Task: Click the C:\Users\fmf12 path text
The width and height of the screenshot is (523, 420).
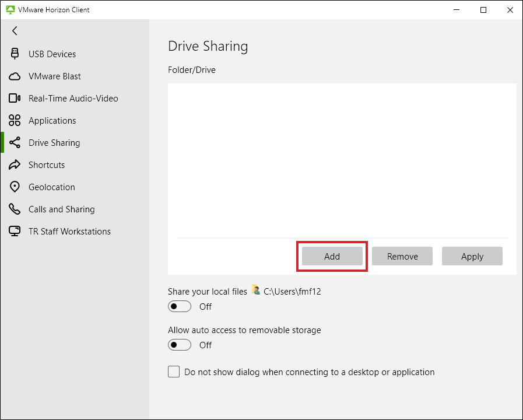Action: coord(292,292)
